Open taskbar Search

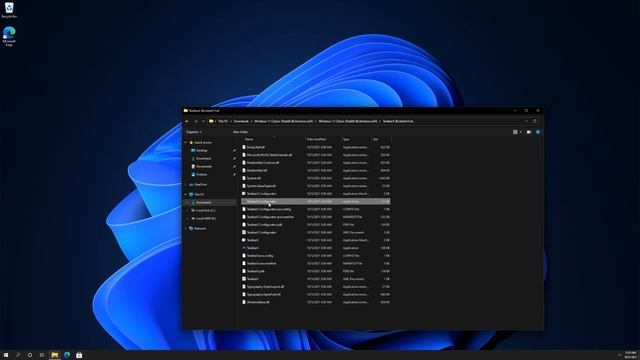[x=18, y=355]
